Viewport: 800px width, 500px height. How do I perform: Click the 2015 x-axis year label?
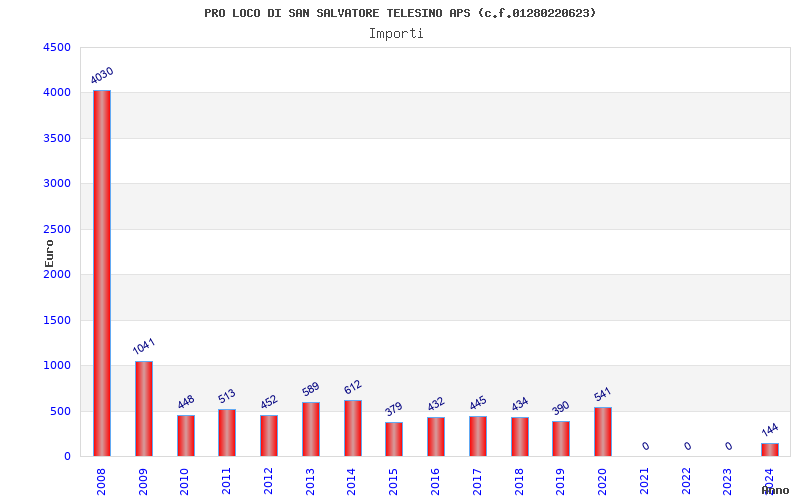tap(393, 481)
